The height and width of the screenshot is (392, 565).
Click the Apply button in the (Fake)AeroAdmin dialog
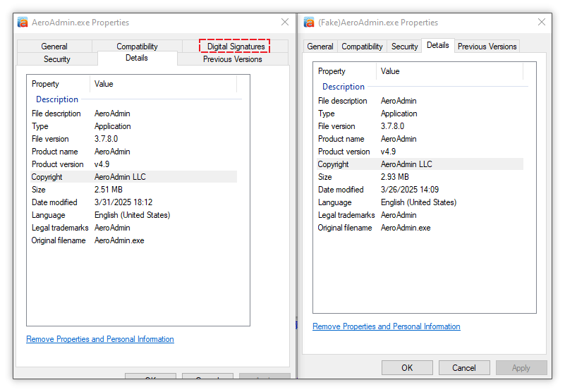tap(521, 367)
